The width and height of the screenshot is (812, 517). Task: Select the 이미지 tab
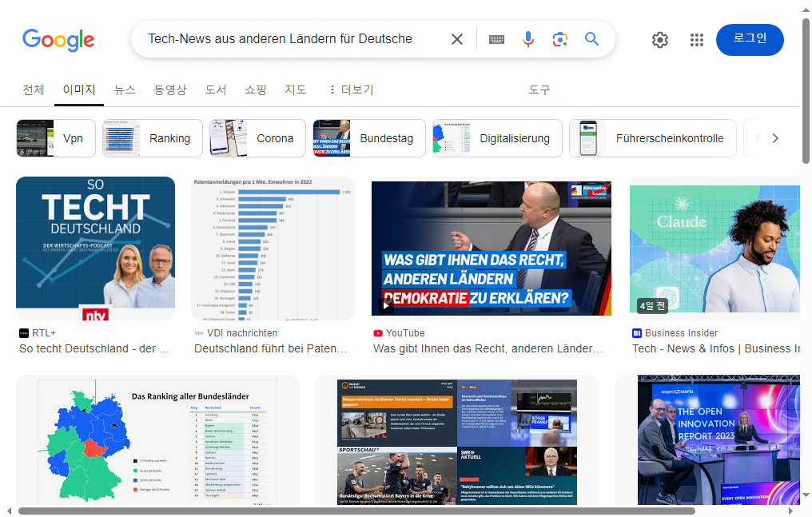(78, 89)
